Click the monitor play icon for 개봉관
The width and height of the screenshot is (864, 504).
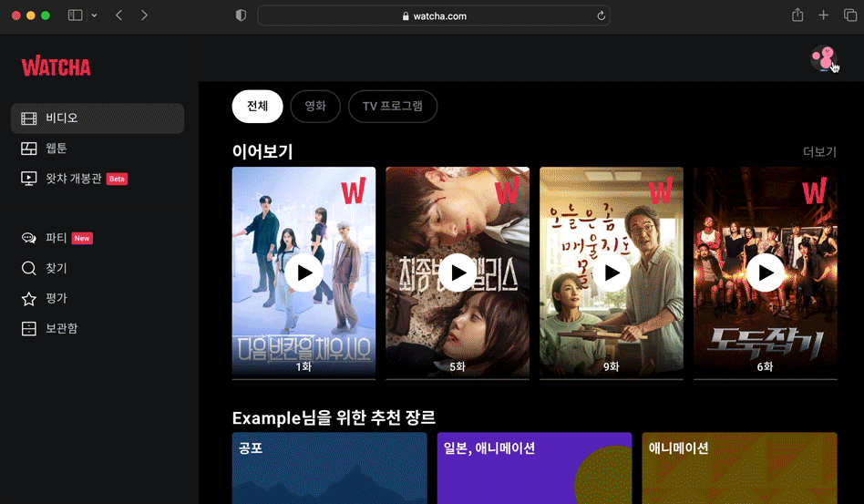(x=28, y=179)
